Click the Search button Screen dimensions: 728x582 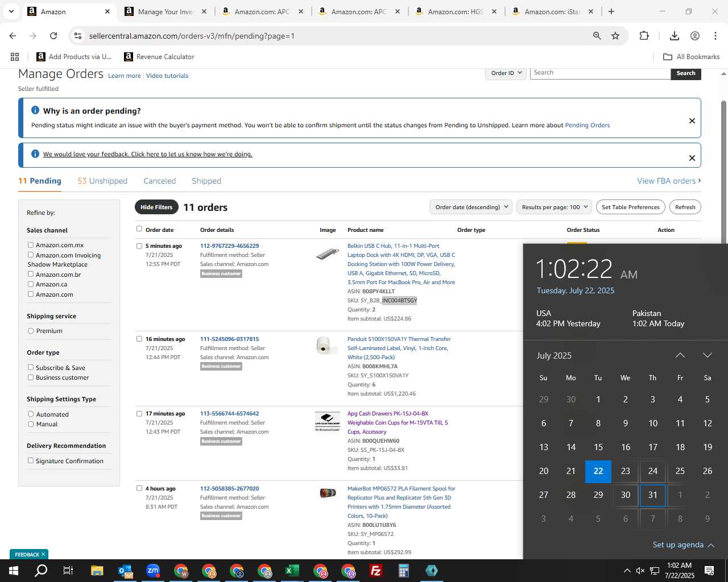686,73
